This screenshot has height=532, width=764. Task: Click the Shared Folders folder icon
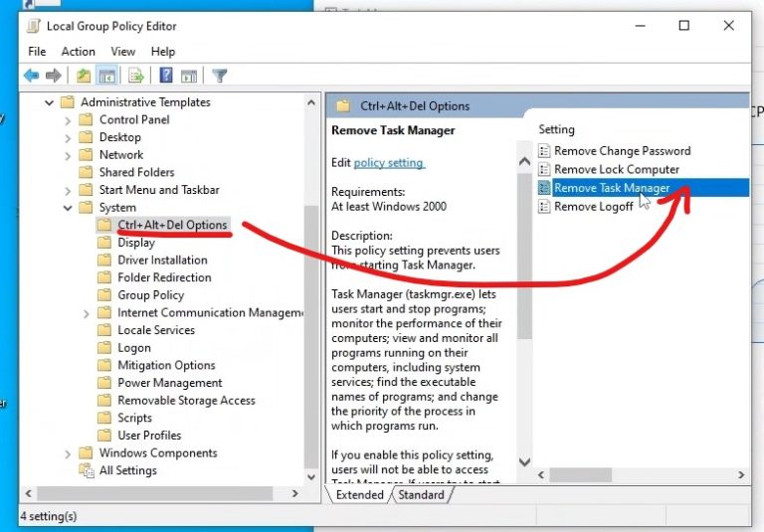[x=86, y=172]
